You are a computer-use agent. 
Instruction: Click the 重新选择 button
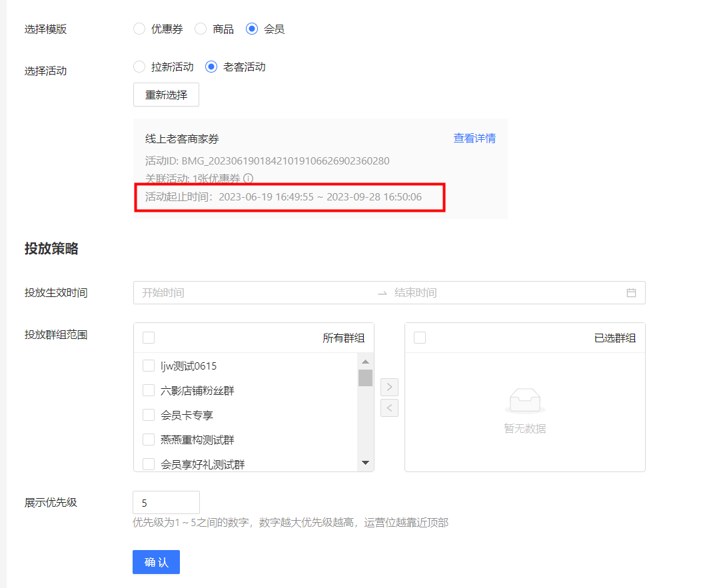(166, 95)
